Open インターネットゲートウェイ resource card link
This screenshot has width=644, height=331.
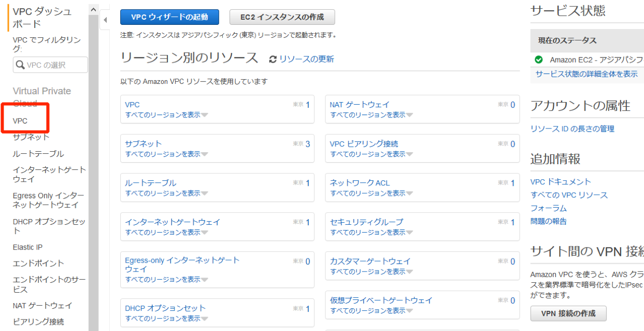pos(173,222)
